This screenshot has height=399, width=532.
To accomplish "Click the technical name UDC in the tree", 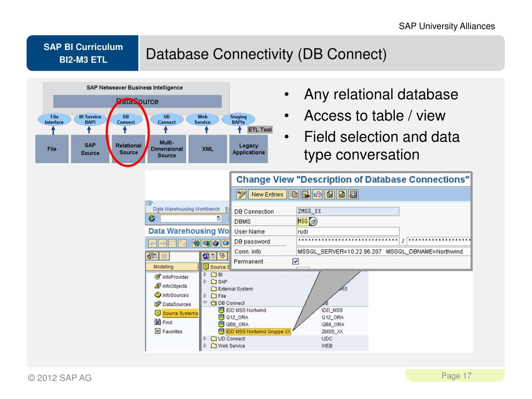I will pyautogui.click(x=327, y=339).
